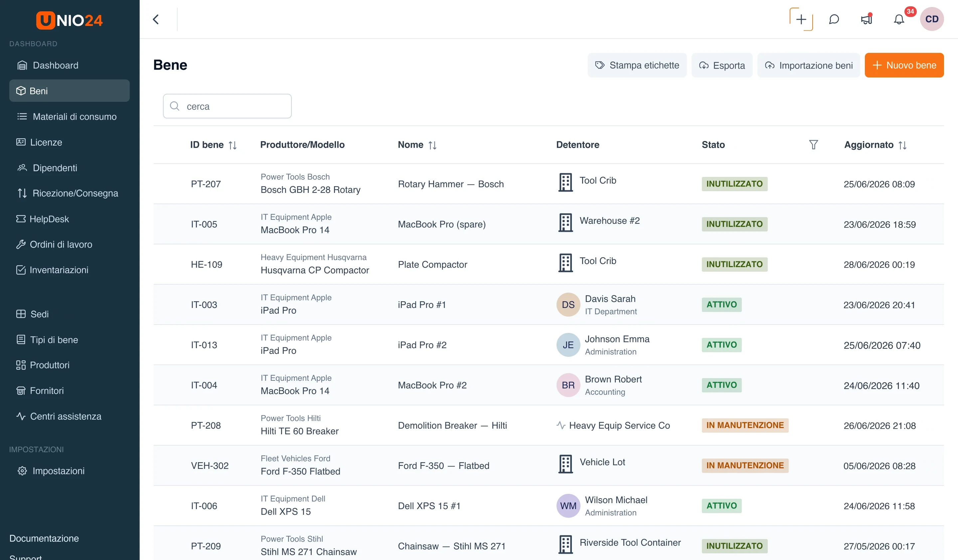Go to Ordini di lavoro

(70, 244)
